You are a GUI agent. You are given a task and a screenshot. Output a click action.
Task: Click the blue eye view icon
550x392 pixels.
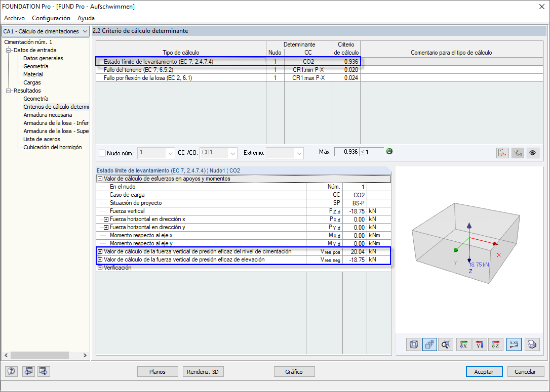(x=533, y=153)
